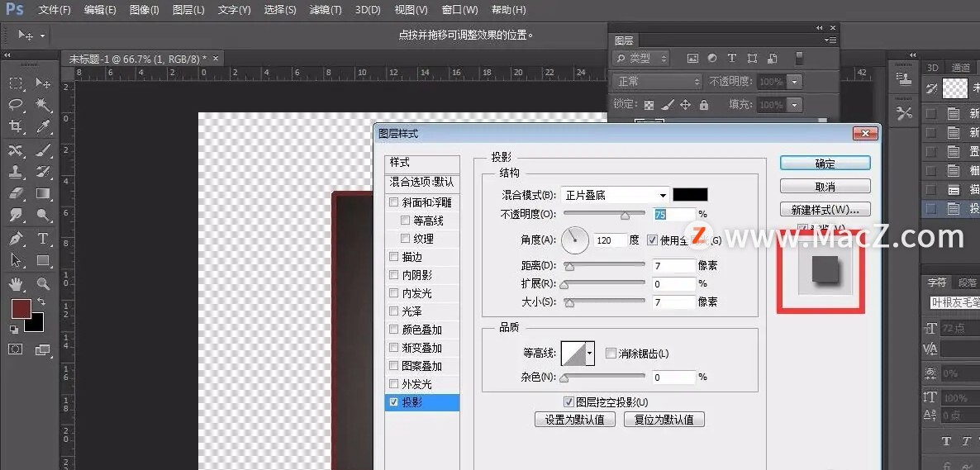Select the Eyedropper tool
Image resolution: width=980 pixels, height=470 pixels.
43,127
